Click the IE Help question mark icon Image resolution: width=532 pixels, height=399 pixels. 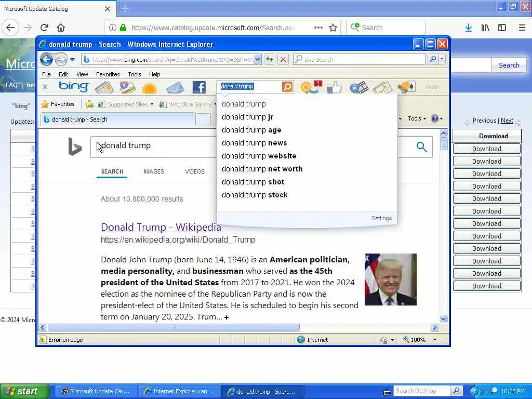click(434, 118)
